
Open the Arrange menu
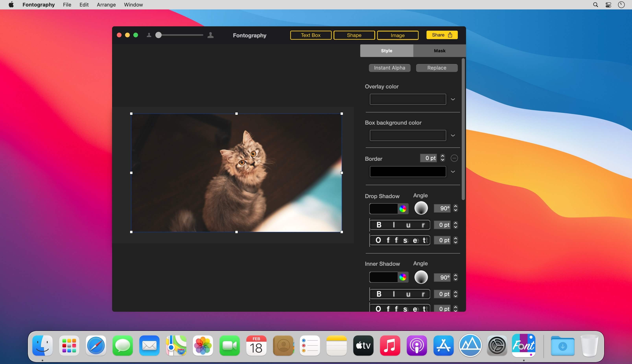pos(106,5)
